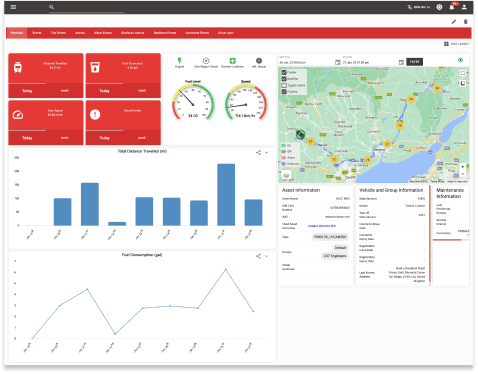Open the language dropdown in the header
478x374 pixels.
click(x=419, y=7)
